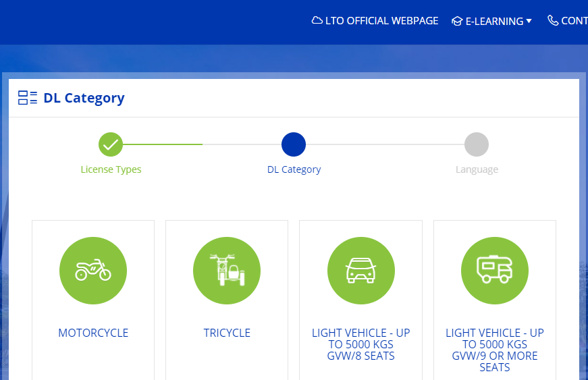The width and height of the screenshot is (588, 380).
Task: Click the cloud icon beside LTO Official Webpage
Action: click(317, 21)
